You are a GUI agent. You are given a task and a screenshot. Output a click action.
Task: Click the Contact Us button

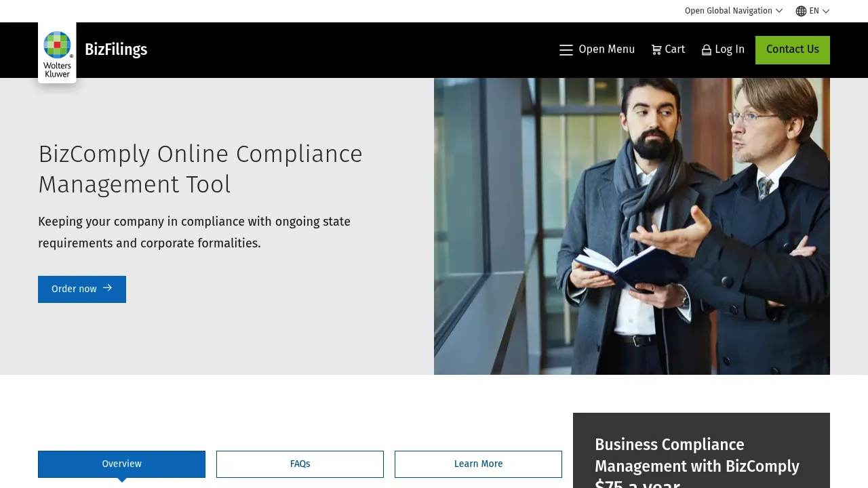[793, 50]
